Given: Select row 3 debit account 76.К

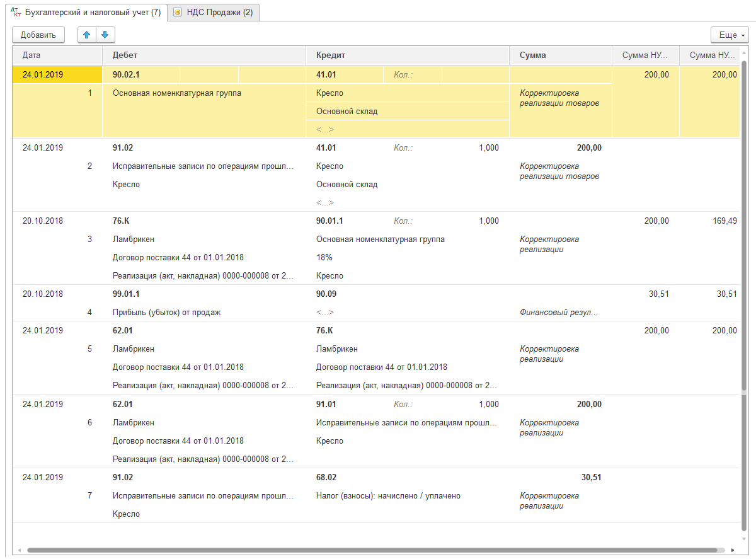Looking at the screenshot, I should [121, 221].
